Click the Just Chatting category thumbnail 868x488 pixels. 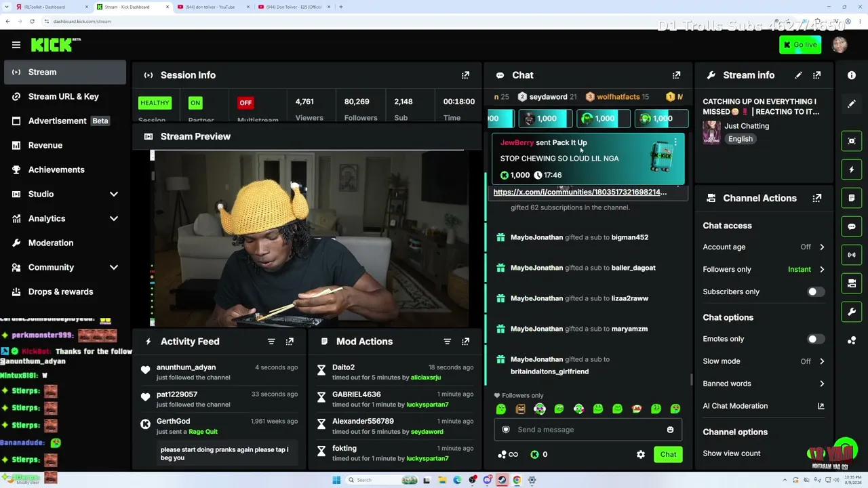pyautogui.click(x=711, y=132)
